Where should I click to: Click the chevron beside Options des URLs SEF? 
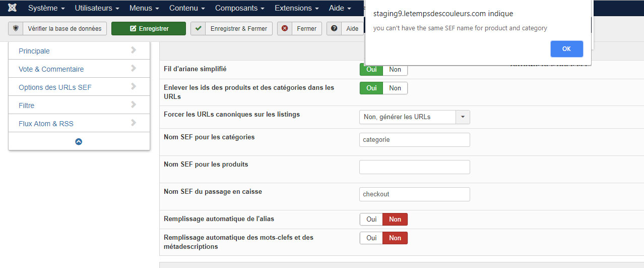pyautogui.click(x=134, y=87)
